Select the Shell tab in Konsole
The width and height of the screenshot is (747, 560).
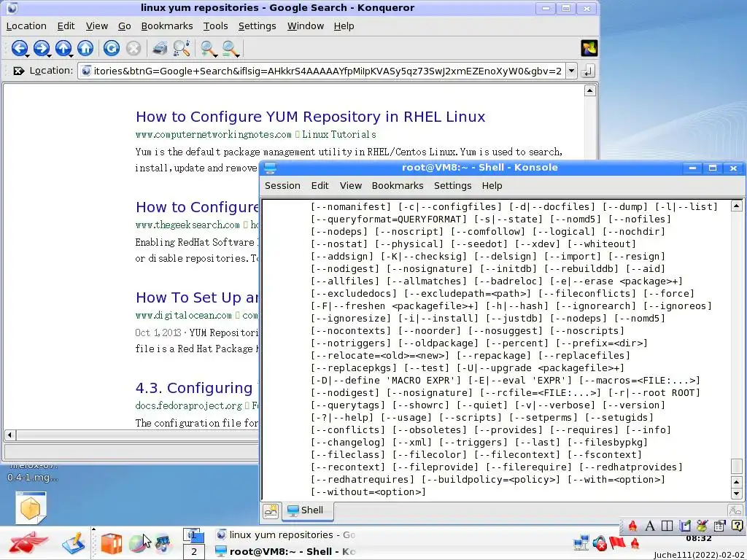point(307,510)
